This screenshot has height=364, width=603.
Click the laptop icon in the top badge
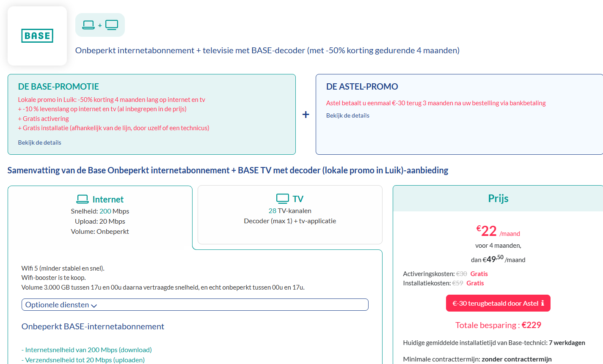pyautogui.click(x=88, y=25)
